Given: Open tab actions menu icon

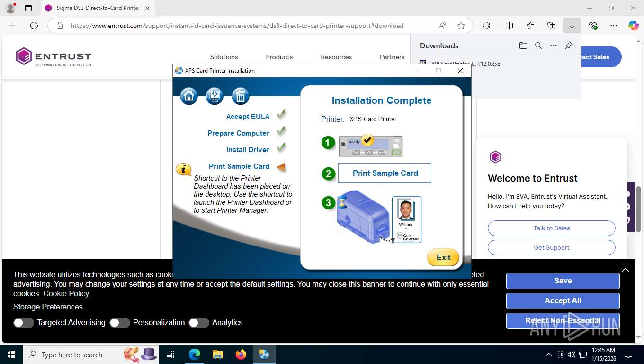Looking at the screenshot, I should [28, 8].
